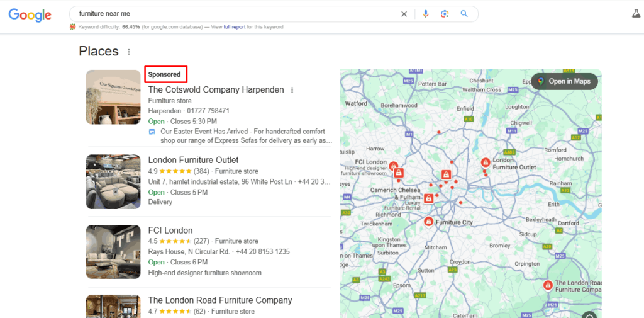The height and width of the screenshot is (318, 644).
Task: Open The Cotswold Company Harpenden listing
Action: click(216, 89)
